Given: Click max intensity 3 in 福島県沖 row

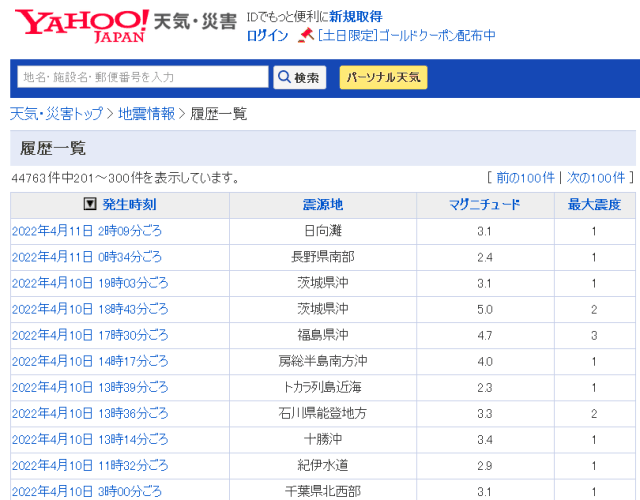Looking at the screenshot, I should pyautogui.click(x=594, y=336).
